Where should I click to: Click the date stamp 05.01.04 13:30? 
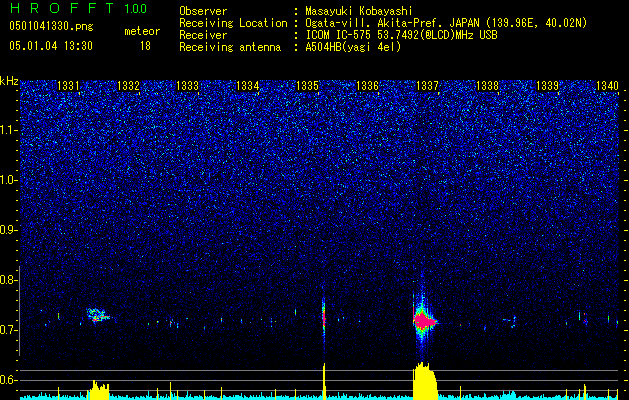pyautogui.click(x=51, y=46)
